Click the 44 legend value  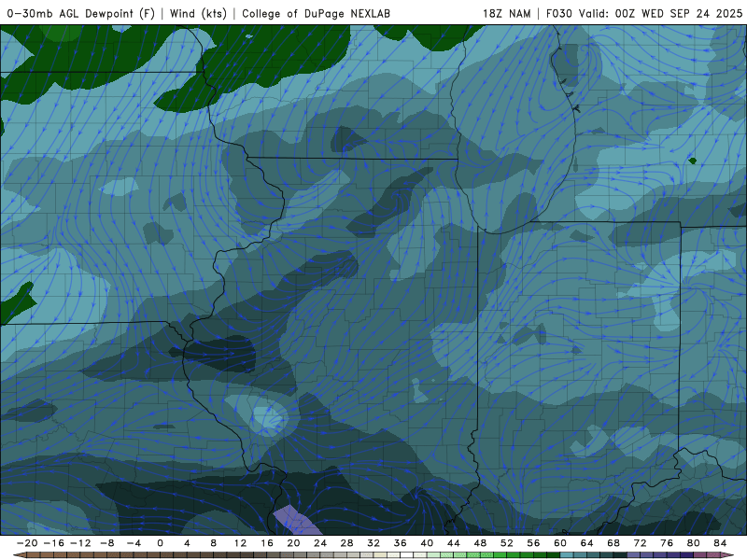[x=454, y=543]
